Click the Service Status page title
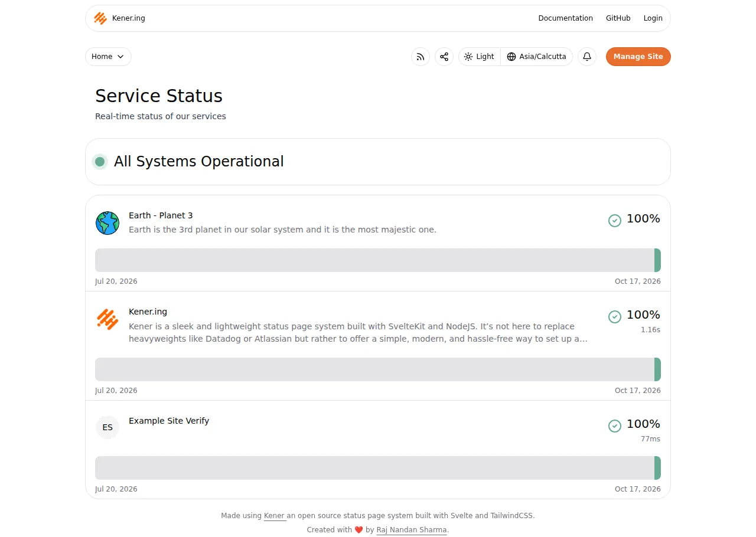The image size is (756, 537). 159,96
